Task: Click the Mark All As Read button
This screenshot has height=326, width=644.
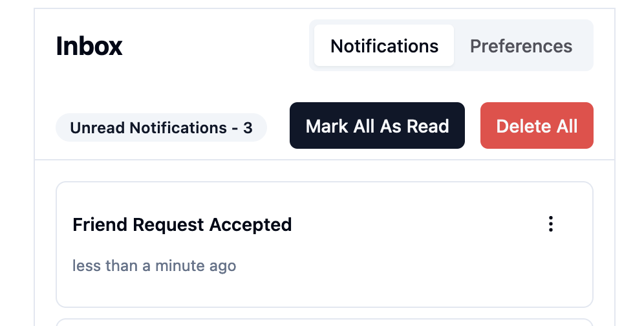Action: pos(377,125)
